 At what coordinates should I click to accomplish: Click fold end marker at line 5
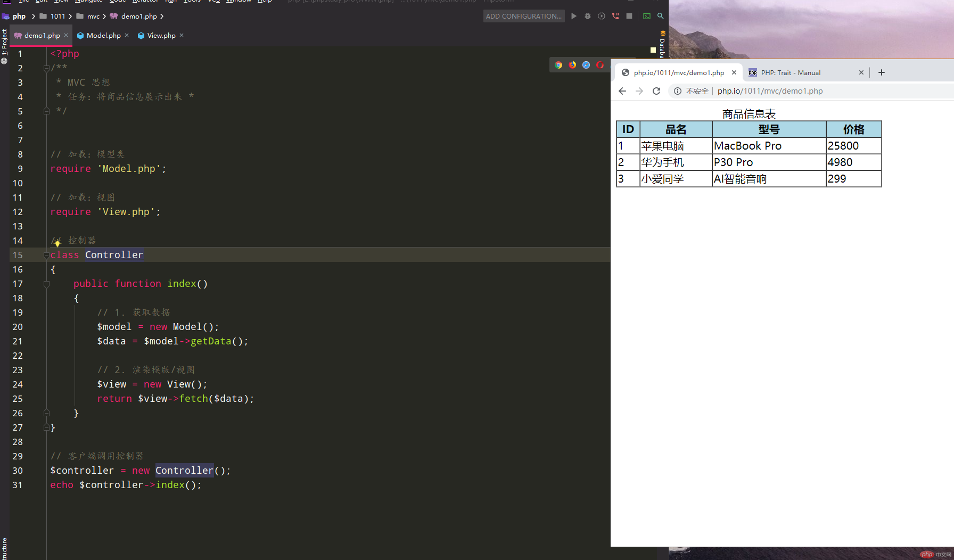click(x=46, y=111)
